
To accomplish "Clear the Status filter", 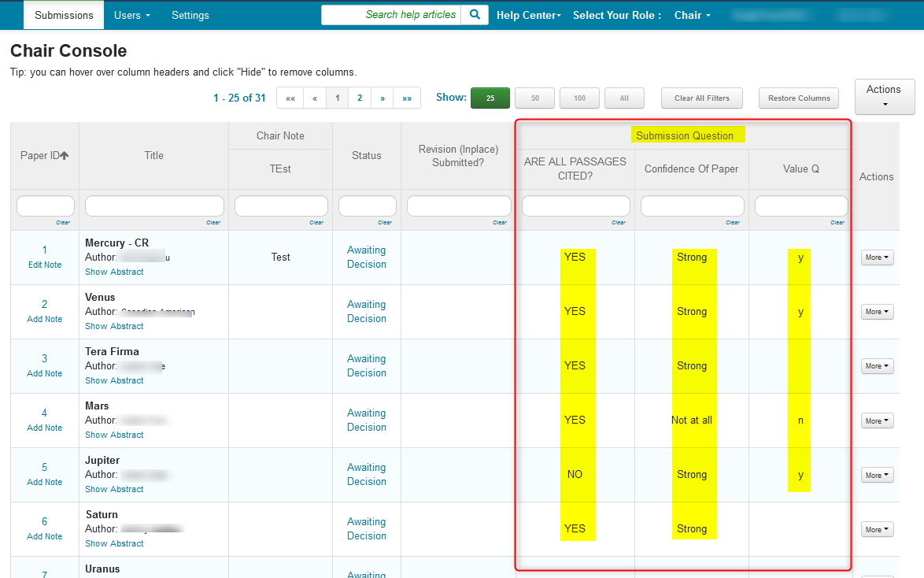I will click(385, 222).
